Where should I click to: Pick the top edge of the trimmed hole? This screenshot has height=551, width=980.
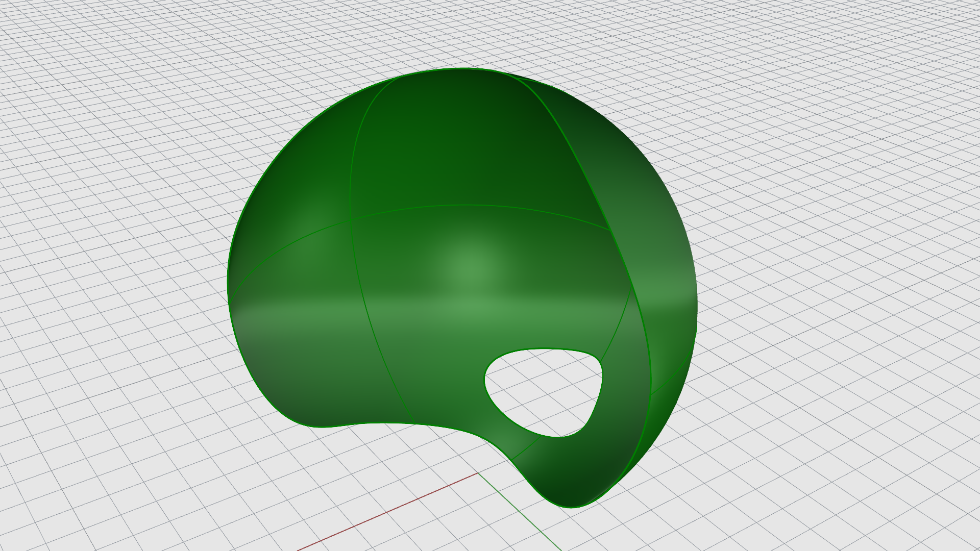[x=541, y=349]
